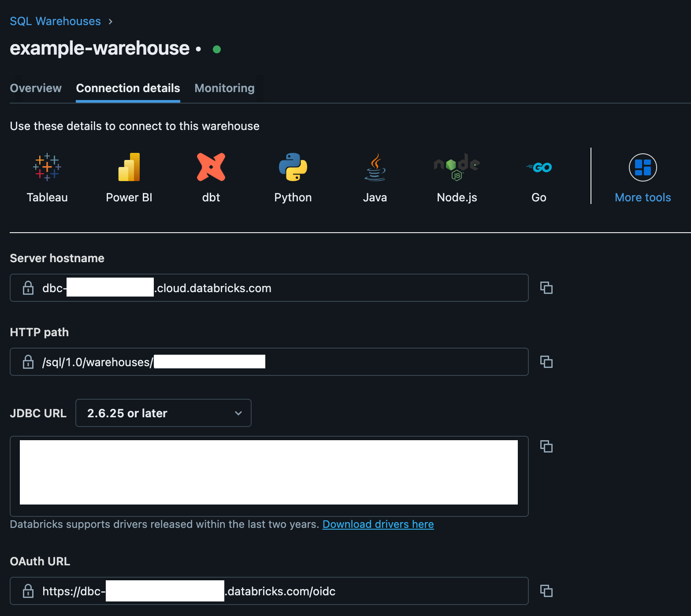This screenshot has height=616, width=691.
Task: Click the lock icon in OAuth URL field
Action: (x=28, y=591)
